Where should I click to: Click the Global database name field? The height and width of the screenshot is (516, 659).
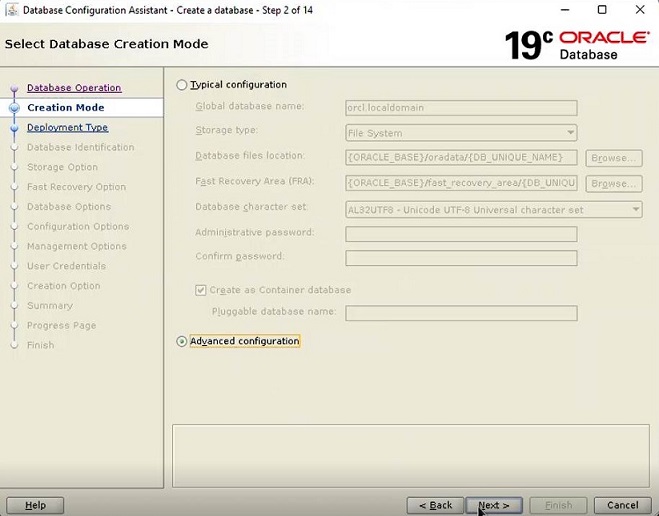(461, 108)
